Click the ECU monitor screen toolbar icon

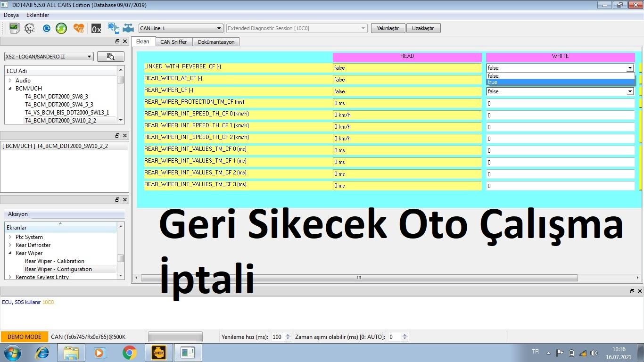pyautogui.click(x=14, y=28)
